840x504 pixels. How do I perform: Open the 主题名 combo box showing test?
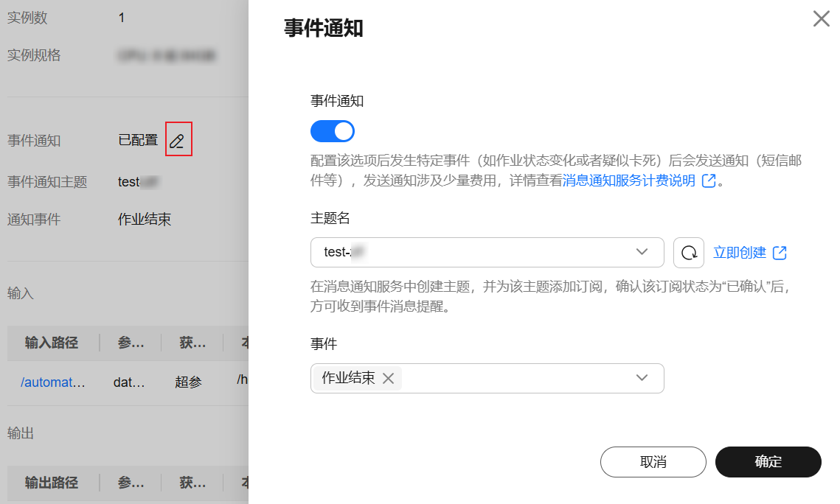pos(487,253)
